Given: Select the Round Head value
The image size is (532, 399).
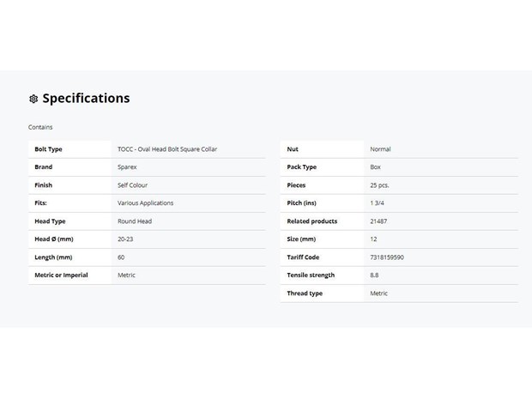Looking at the screenshot, I should [135, 221].
